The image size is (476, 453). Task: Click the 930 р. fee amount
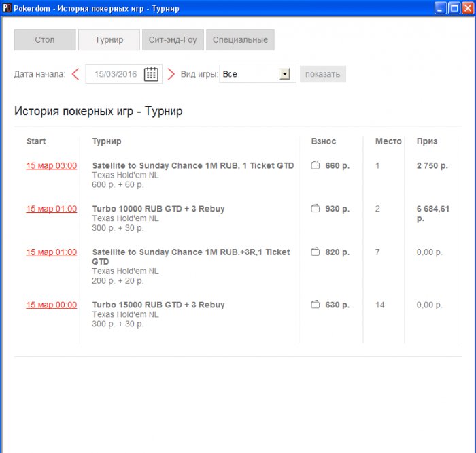(337, 209)
